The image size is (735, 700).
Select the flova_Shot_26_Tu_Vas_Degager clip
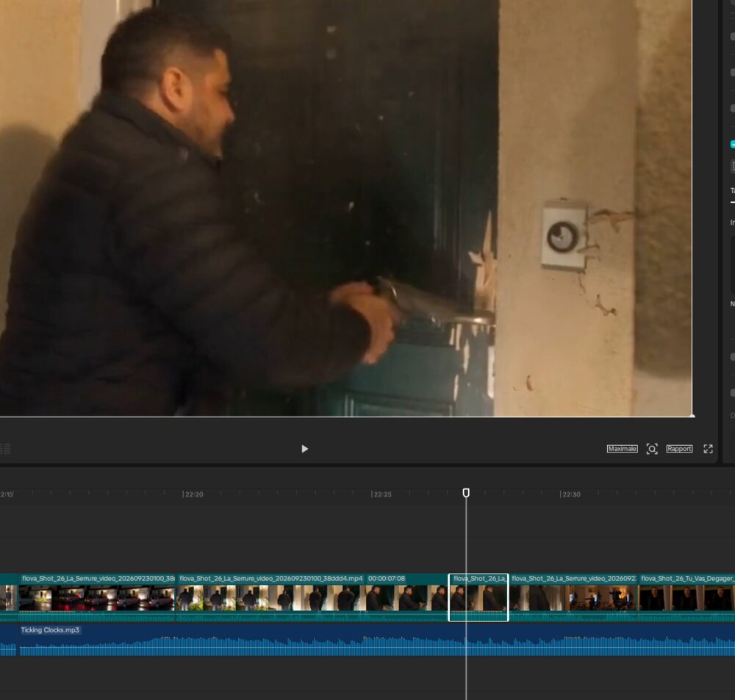(x=686, y=597)
